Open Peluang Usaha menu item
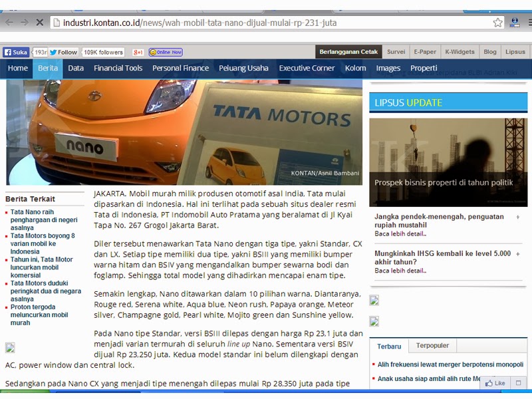532x399 pixels. tap(243, 68)
